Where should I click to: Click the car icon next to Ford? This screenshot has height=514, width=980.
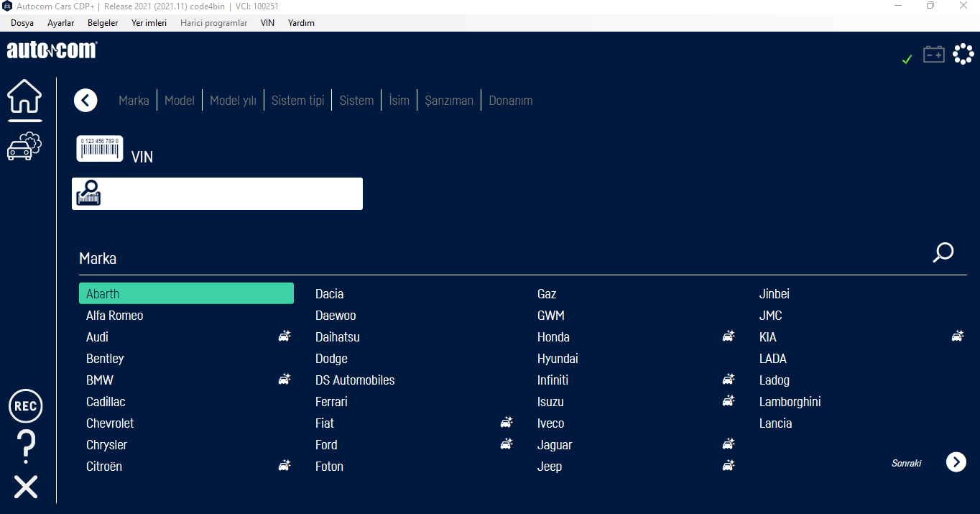tap(507, 444)
